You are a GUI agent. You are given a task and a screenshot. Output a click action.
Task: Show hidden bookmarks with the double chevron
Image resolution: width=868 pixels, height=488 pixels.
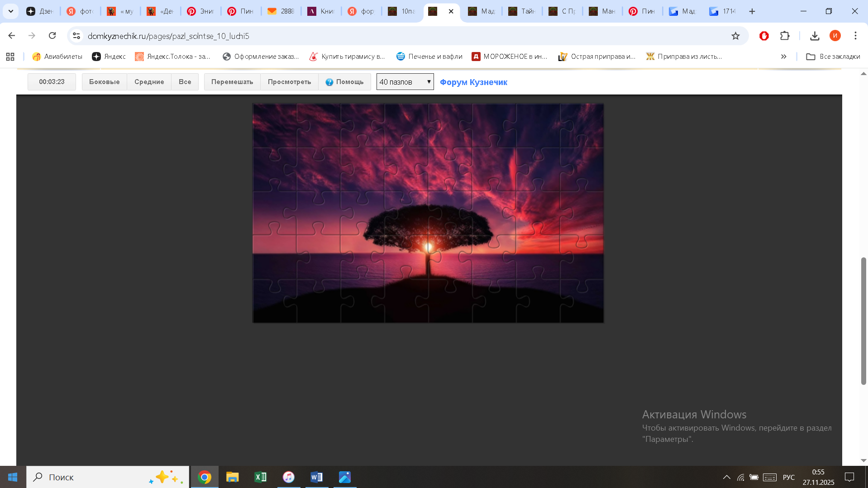(784, 57)
